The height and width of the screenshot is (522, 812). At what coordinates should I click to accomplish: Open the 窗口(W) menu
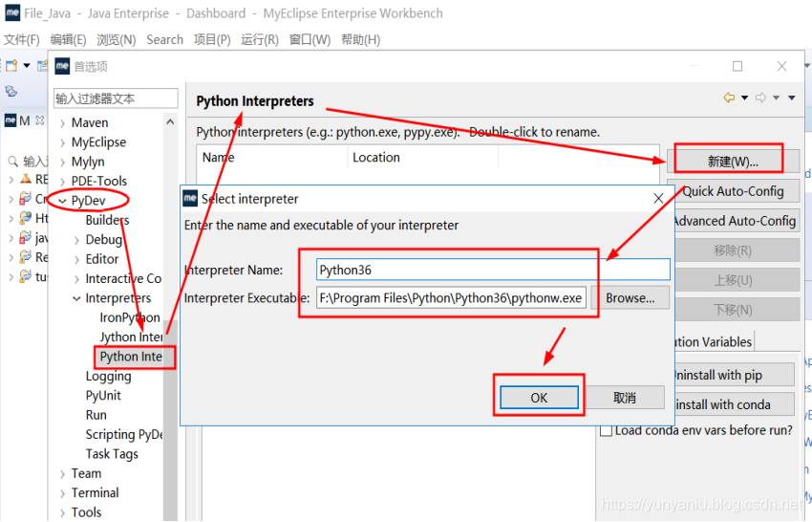pos(310,40)
